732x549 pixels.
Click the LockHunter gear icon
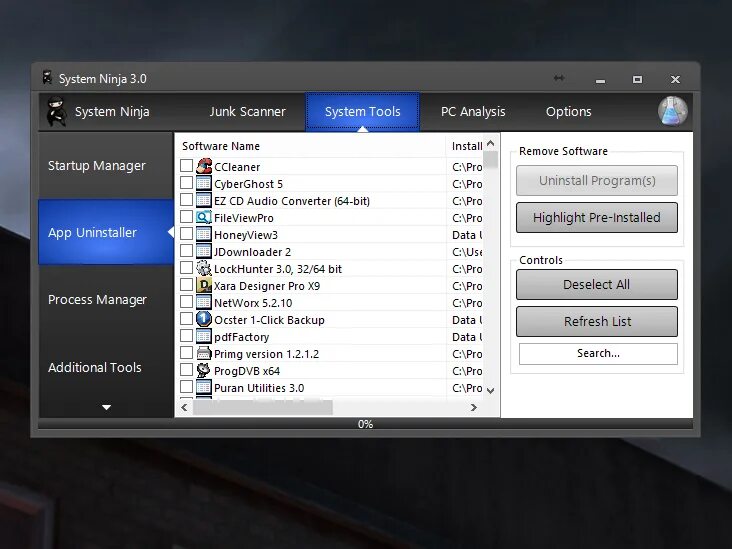coord(204,268)
